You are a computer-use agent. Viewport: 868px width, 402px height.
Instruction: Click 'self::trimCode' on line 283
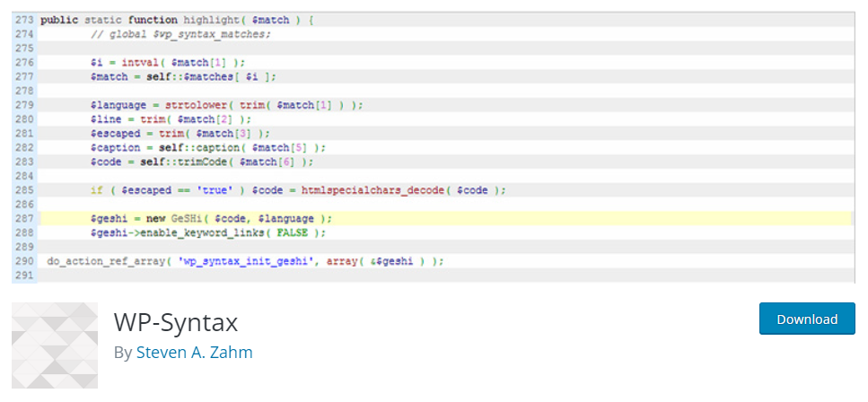tap(183, 162)
